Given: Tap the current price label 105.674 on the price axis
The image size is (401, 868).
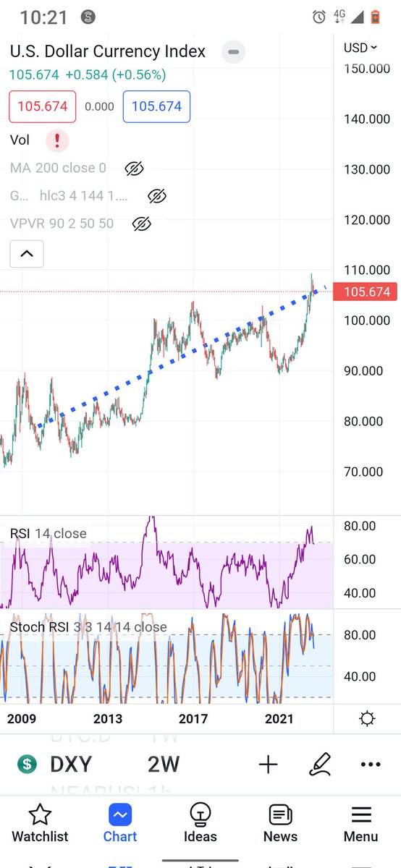Looking at the screenshot, I should click(x=365, y=292).
